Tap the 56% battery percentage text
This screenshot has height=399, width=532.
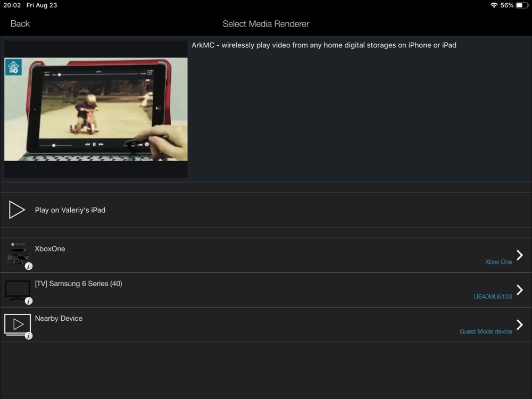pos(507,5)
